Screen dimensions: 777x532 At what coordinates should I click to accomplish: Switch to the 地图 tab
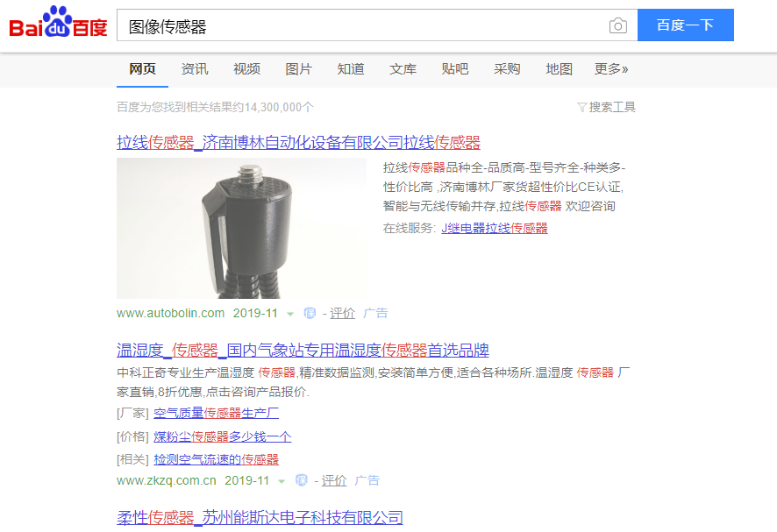pyautogui.click(x=559, y=69)
